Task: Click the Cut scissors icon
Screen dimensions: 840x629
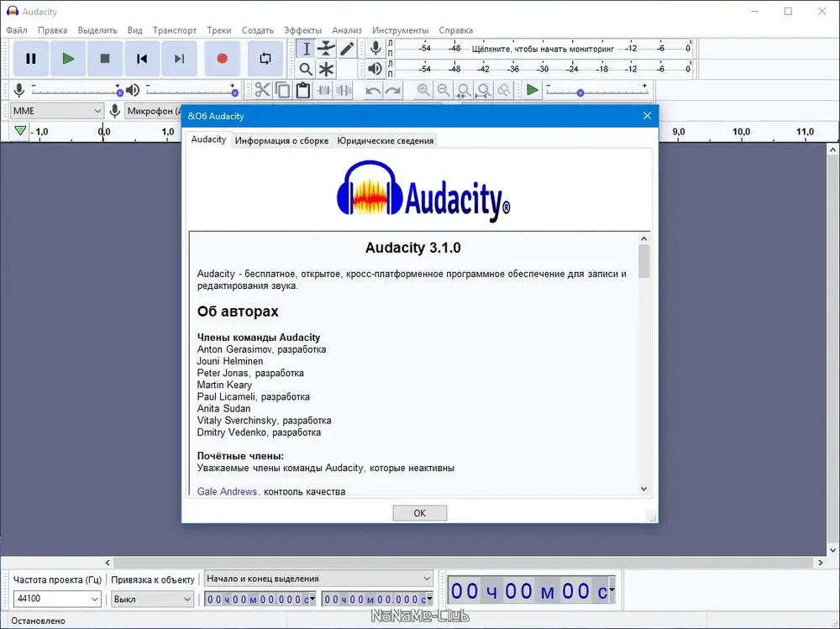Action: tap(262, 90)
